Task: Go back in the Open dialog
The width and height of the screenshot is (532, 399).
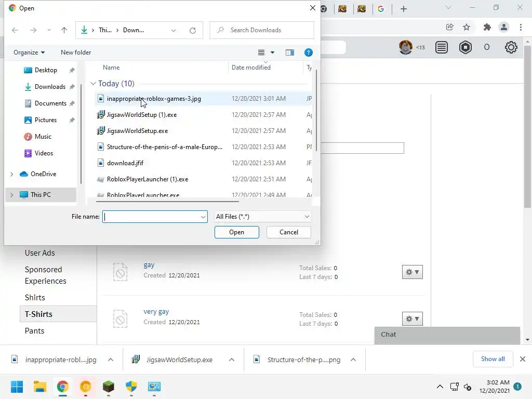Action: (x=15, y=30)
